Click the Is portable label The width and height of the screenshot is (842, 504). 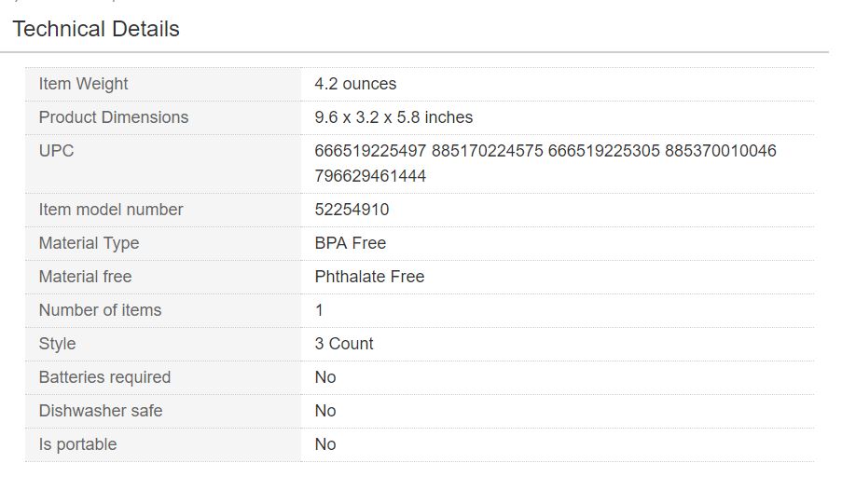77,444
